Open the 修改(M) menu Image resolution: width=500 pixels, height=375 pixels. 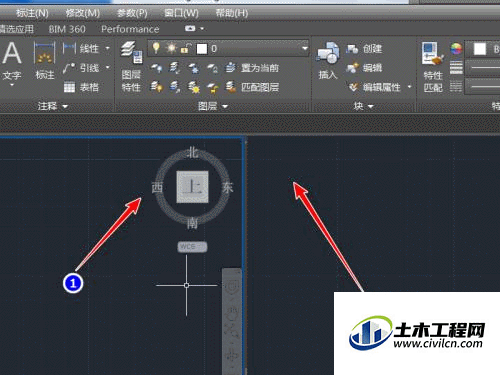[83, 13]
